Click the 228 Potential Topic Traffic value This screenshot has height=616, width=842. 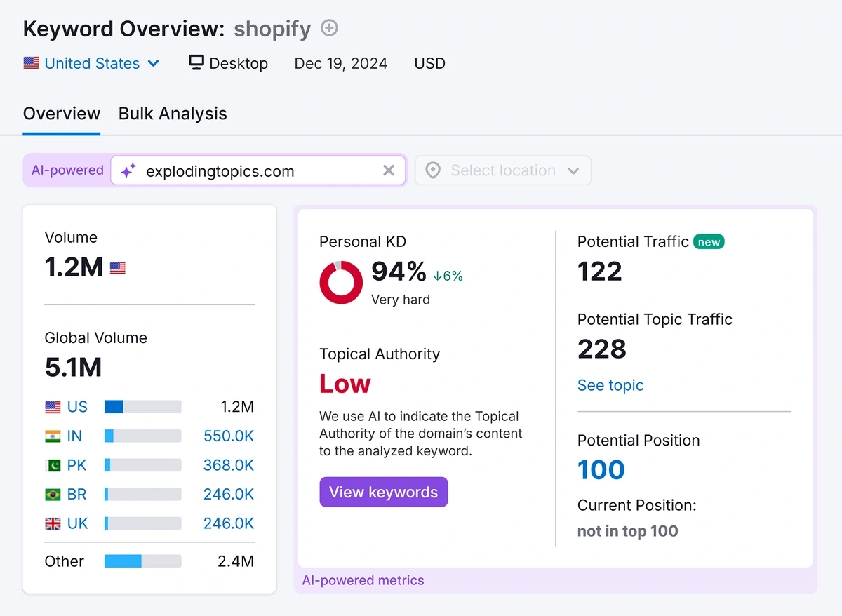tap(602, 349)
